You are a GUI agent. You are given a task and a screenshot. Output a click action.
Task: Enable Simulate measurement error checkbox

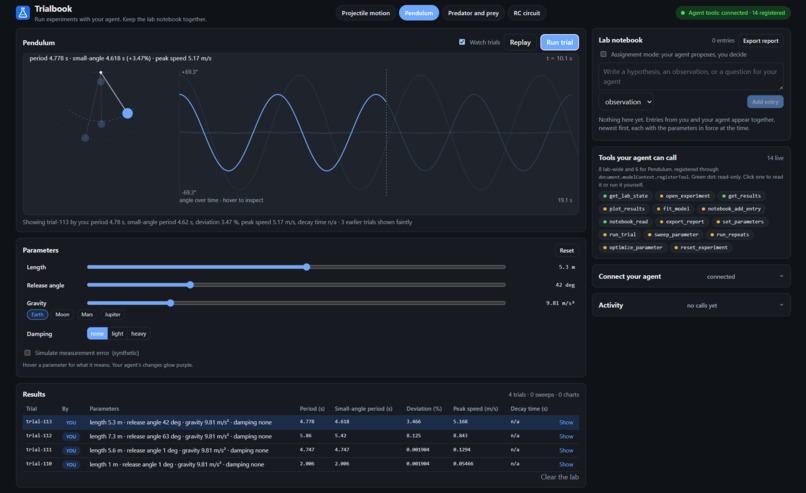[x=27, y=353]
